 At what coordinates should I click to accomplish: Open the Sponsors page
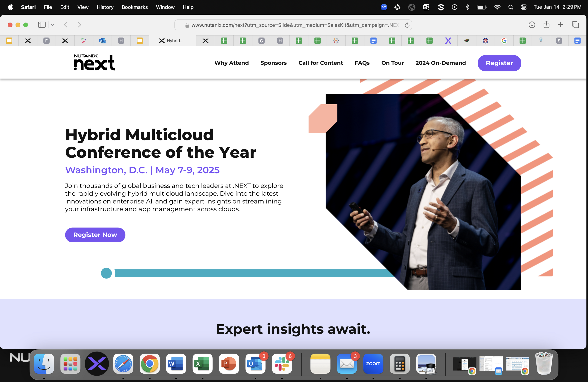tap(273, 63)
